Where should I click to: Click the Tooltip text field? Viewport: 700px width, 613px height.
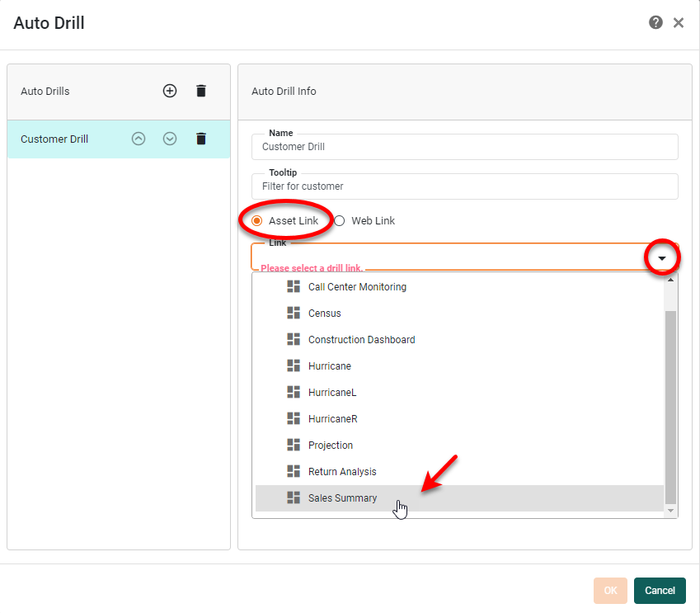click(464, 186)
